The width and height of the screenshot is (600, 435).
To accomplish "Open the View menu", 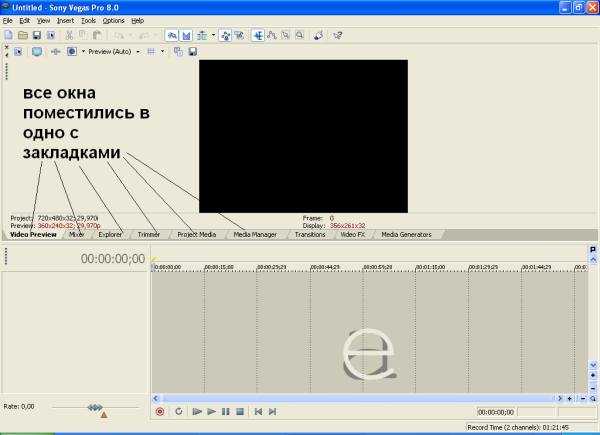I will click(43, 21).
